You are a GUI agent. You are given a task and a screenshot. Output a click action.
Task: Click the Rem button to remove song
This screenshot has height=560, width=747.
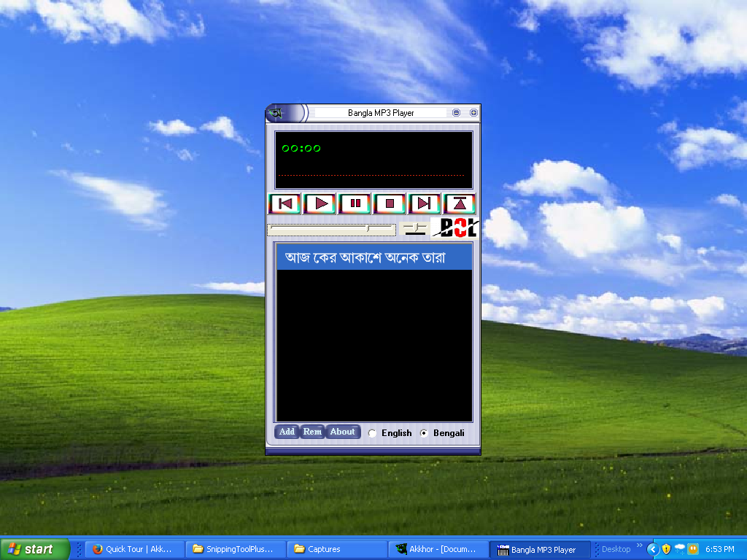312,432
